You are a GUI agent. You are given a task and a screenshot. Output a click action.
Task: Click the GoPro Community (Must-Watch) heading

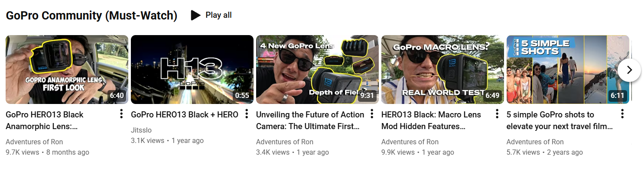pos(91,16)
